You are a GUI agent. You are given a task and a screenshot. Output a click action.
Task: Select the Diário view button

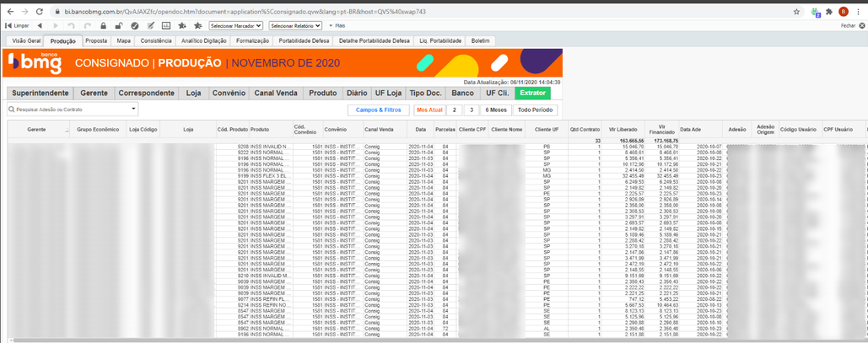(356, 93)
